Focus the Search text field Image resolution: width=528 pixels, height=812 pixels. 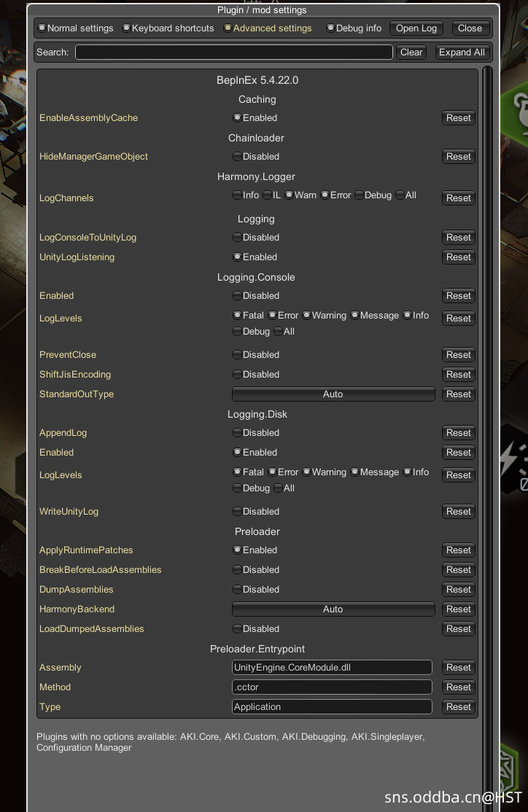[233, 52]
